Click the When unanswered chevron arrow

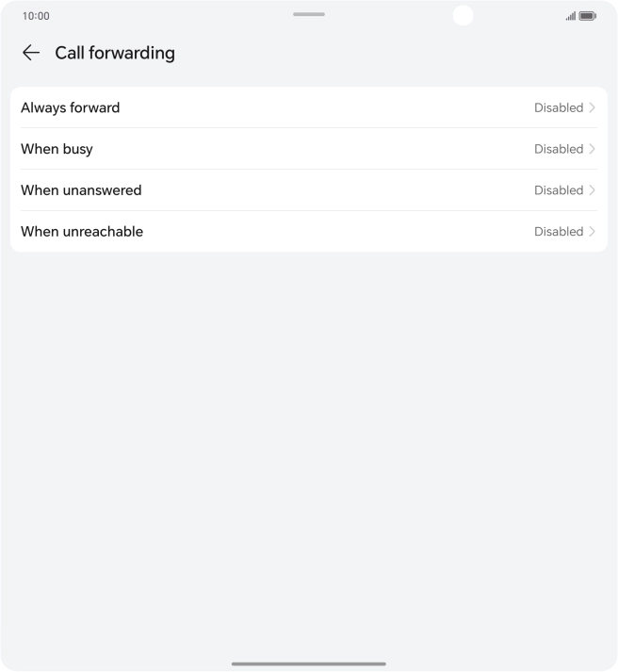point(593,190)
